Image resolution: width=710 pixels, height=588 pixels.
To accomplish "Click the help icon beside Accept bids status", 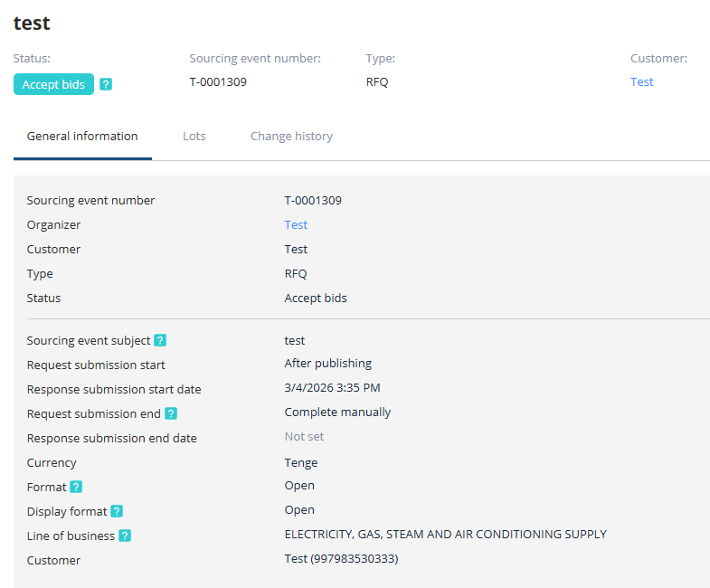I will 106,85.
